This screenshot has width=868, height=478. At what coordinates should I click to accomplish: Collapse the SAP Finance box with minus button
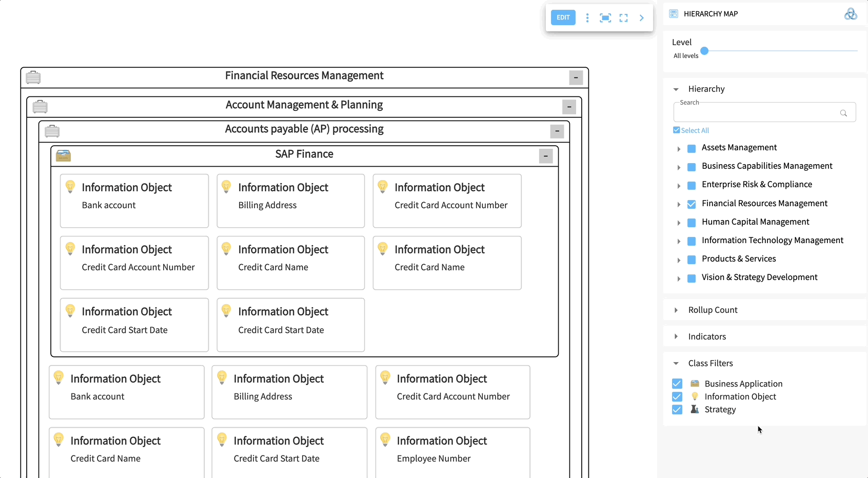pyautogui.click(x=545, y=156)
